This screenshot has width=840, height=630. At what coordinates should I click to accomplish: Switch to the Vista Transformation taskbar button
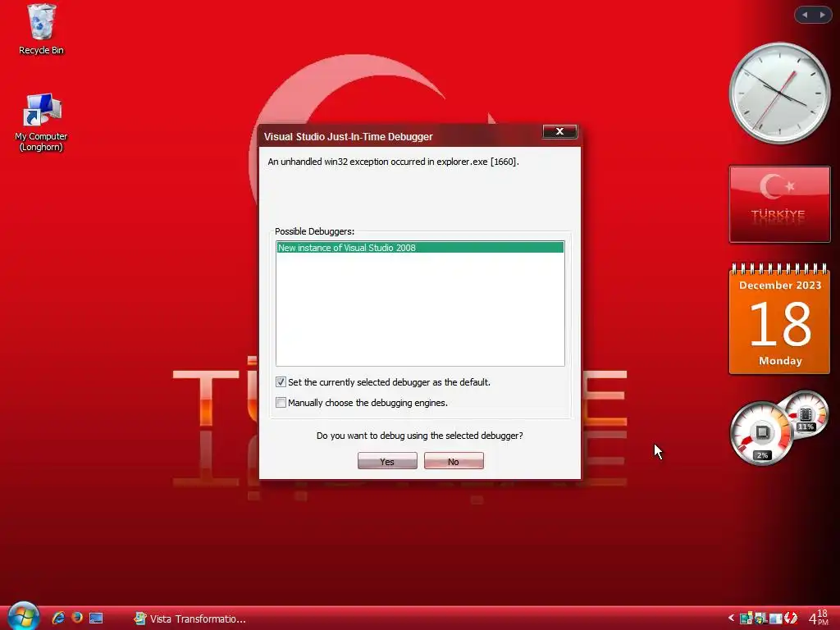[x=190, y=619]
